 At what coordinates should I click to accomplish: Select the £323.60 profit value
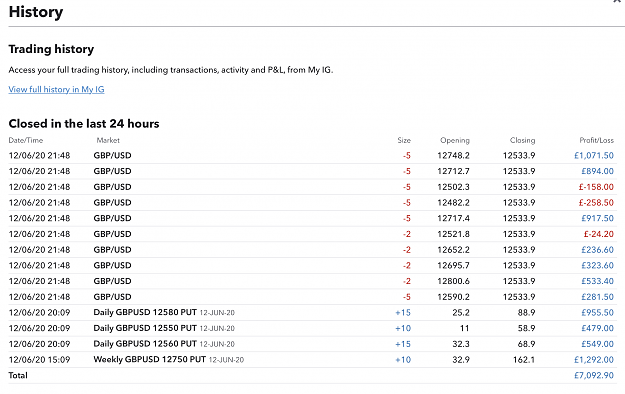[597, 266]
